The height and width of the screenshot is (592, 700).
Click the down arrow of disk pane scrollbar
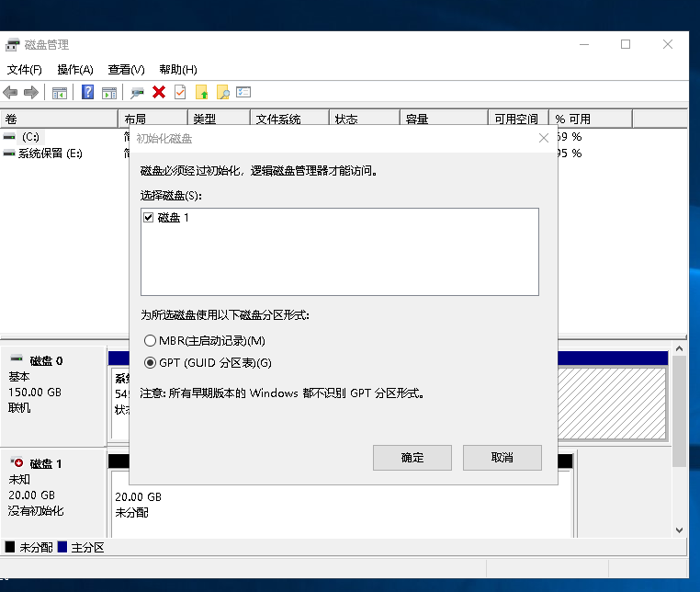680,529
